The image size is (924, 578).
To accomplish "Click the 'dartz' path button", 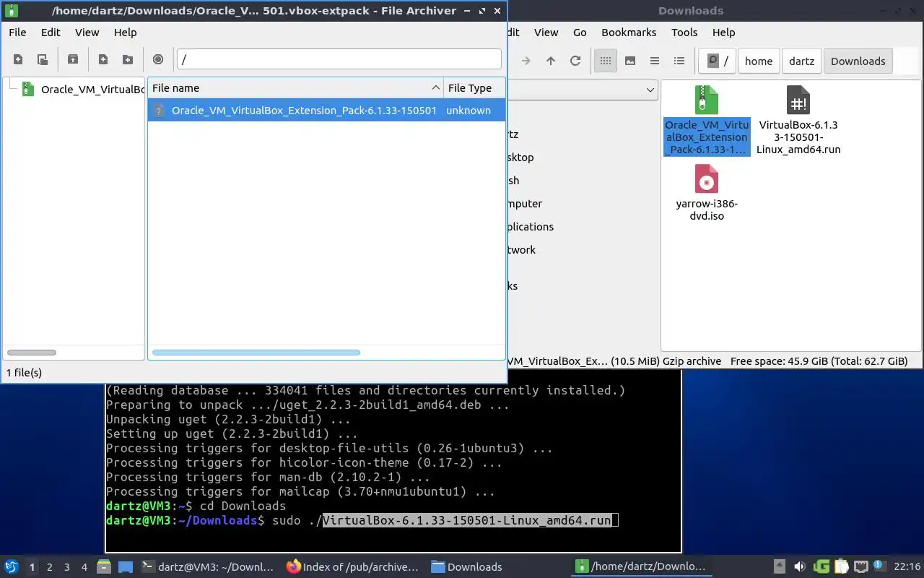I will (801, 61).
